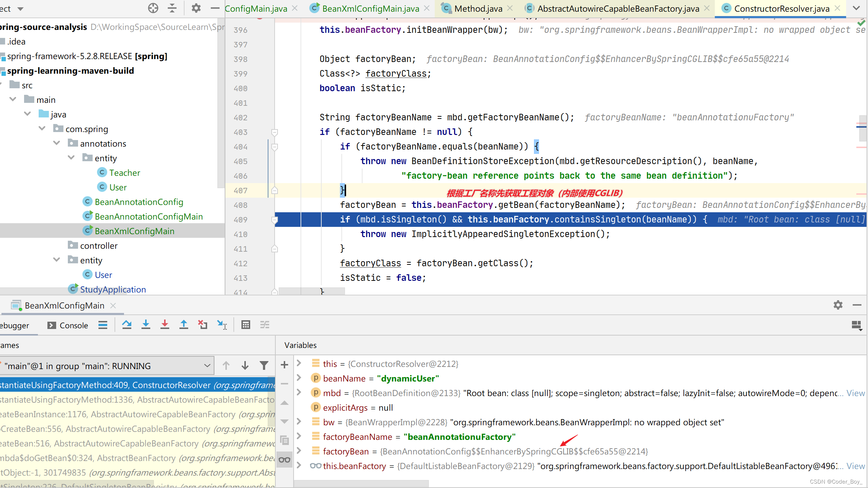Switch to Method.java editor tab
Viewport: 868px width, 488px height.
(x=478, y=8)
